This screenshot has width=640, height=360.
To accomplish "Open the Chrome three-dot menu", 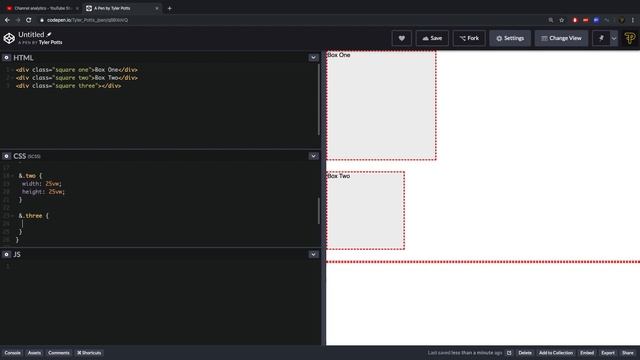I will (633, 20).
